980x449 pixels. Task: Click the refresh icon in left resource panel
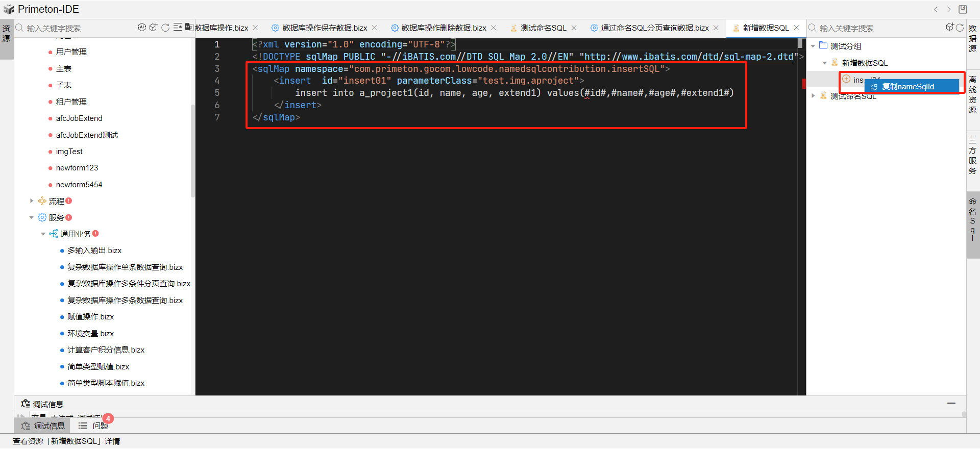[x=165, y=28]
